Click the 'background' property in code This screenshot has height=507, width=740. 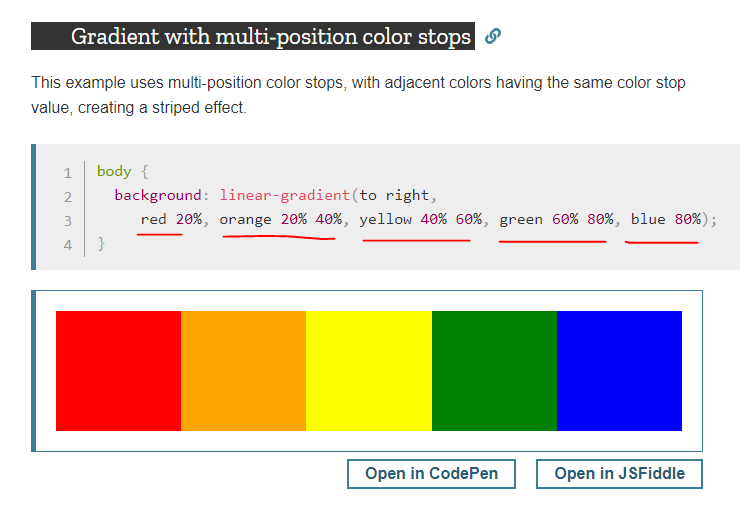click(157, 195)
